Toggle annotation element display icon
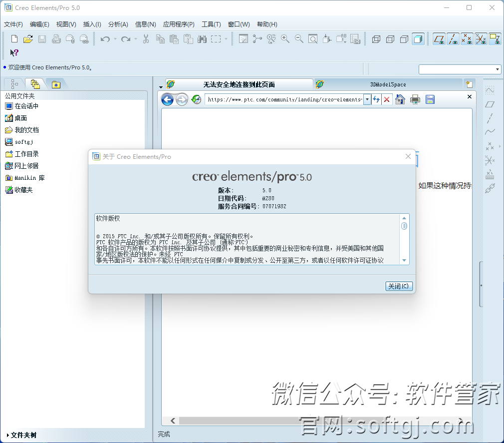Screen dimensions: 504x443 coord(495,39)
